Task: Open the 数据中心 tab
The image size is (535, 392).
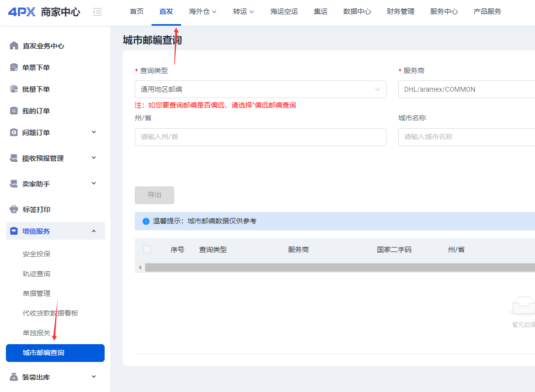Action: [x=357, y=12]
